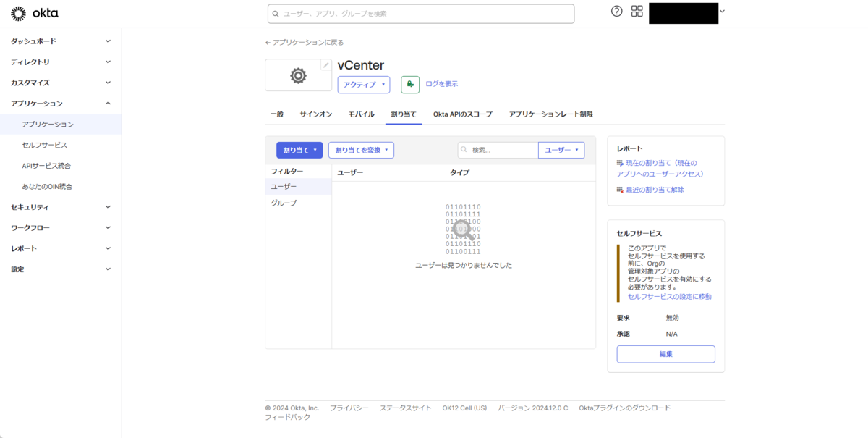Click the 編集 button in self-service panel

pos(665,354)
